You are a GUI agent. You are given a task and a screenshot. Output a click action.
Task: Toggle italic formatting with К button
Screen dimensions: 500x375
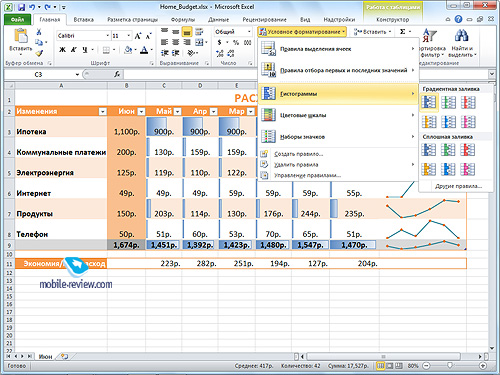point(74,50)
